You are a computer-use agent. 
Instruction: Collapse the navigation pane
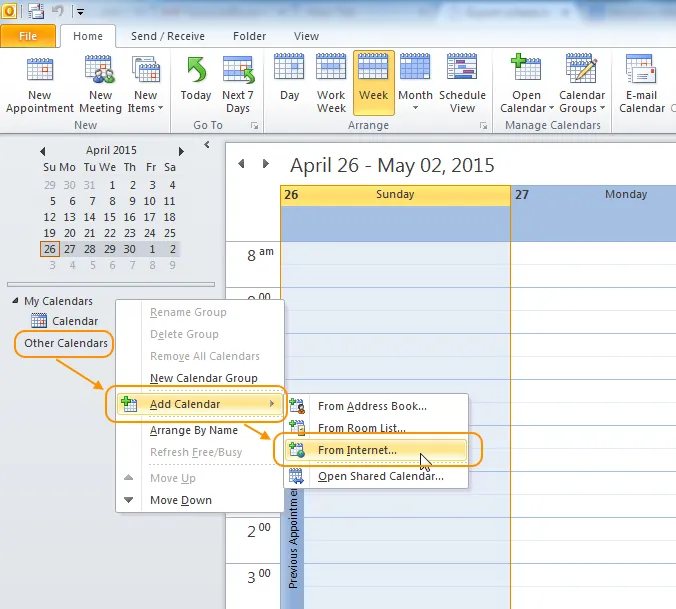click(x=207, y=145)
